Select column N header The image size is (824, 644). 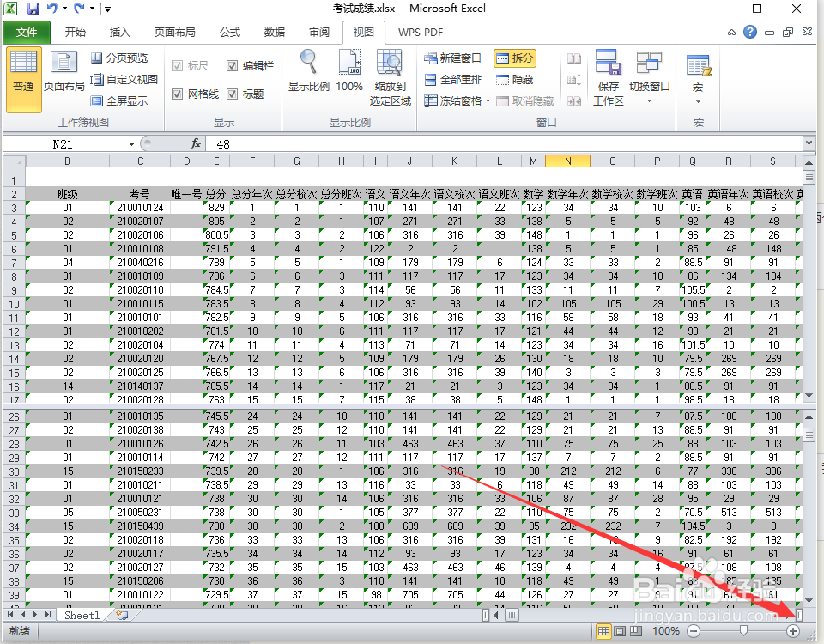(x=567, y=161)
